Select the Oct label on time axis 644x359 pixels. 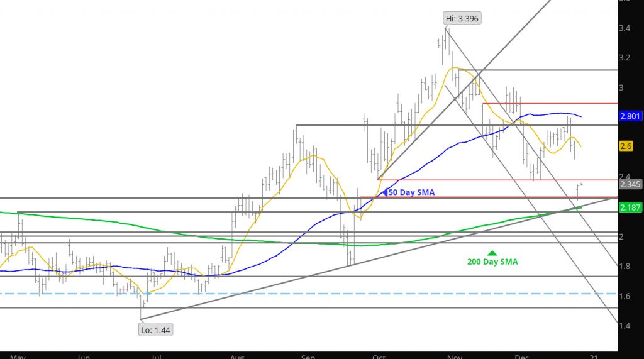(x=379, y=356)
